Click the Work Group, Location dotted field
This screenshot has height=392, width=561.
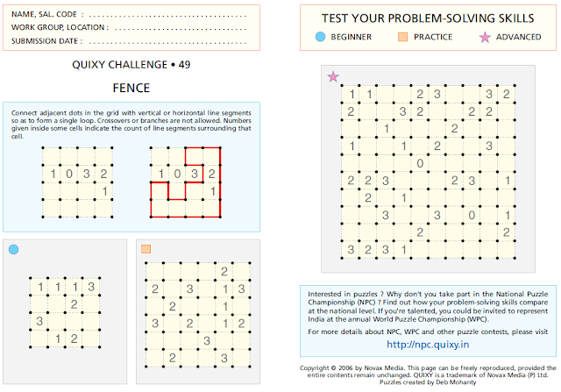click(181, 29)
